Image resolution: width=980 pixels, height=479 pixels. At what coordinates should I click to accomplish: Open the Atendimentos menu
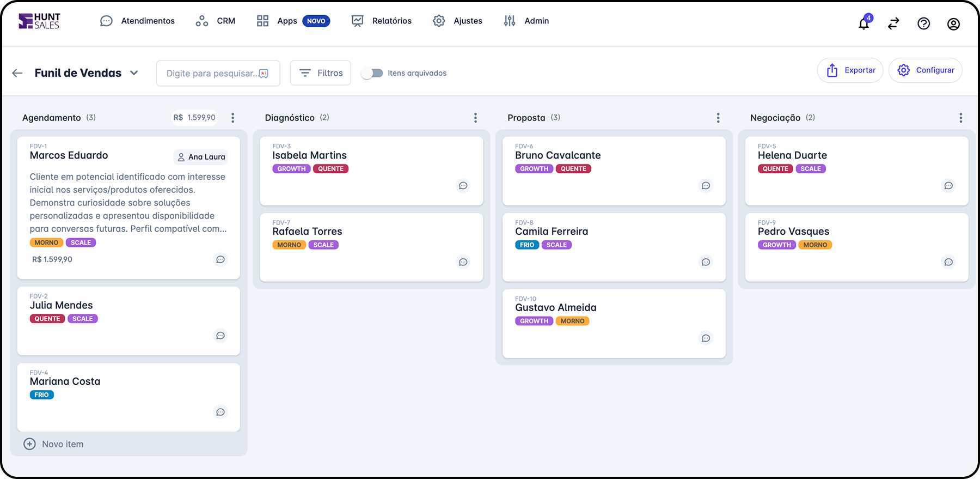pos(137,21)
